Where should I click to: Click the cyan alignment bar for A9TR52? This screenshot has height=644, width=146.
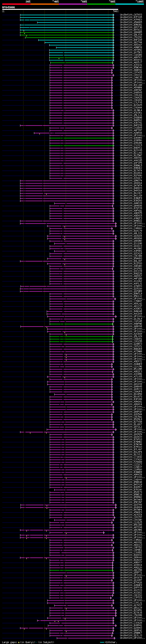[82, 50]
